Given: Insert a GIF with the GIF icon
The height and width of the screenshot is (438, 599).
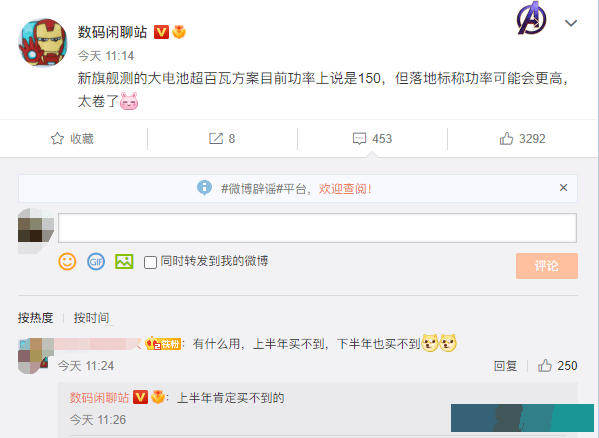Looking at the screenshot, I should click(96, 262).
